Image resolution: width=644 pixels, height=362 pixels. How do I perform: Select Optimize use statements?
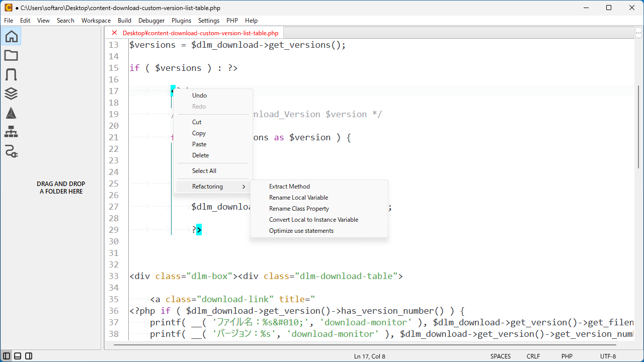pos(319,231)
